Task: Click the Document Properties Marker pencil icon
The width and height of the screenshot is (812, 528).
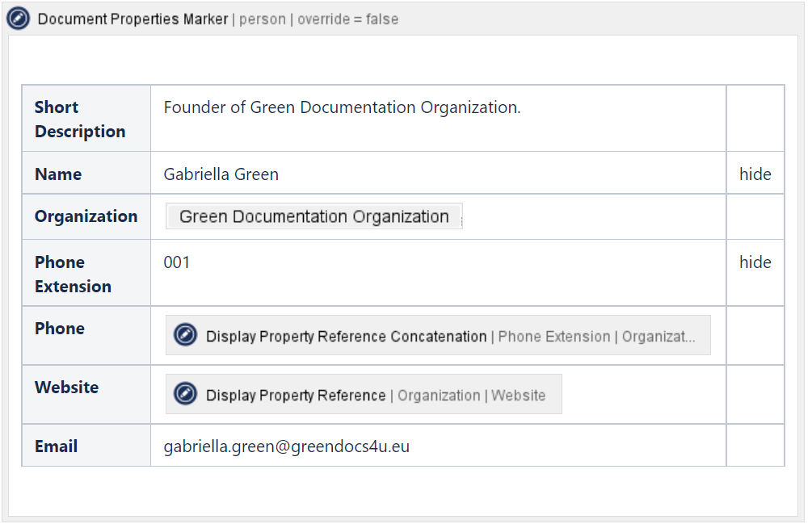Action: [19, 19]
